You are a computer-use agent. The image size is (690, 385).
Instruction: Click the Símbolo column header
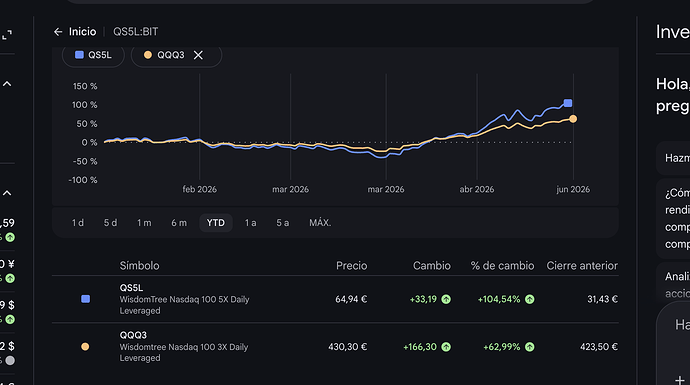139,266
